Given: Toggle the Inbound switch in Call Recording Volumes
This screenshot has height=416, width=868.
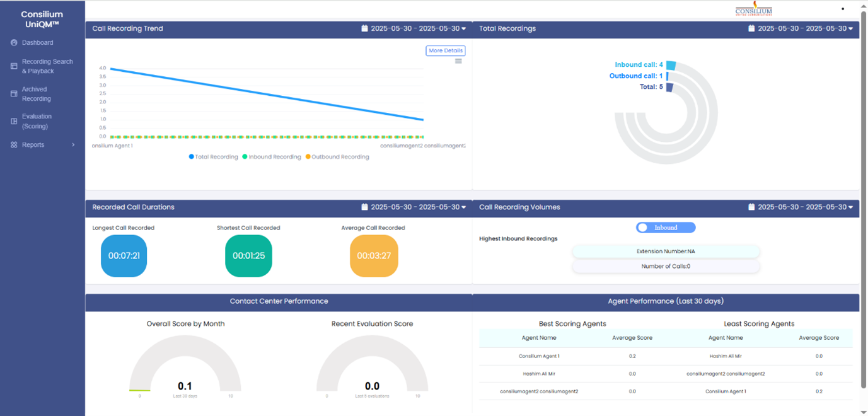Looking at the screenshot, I should coord(665,228).
